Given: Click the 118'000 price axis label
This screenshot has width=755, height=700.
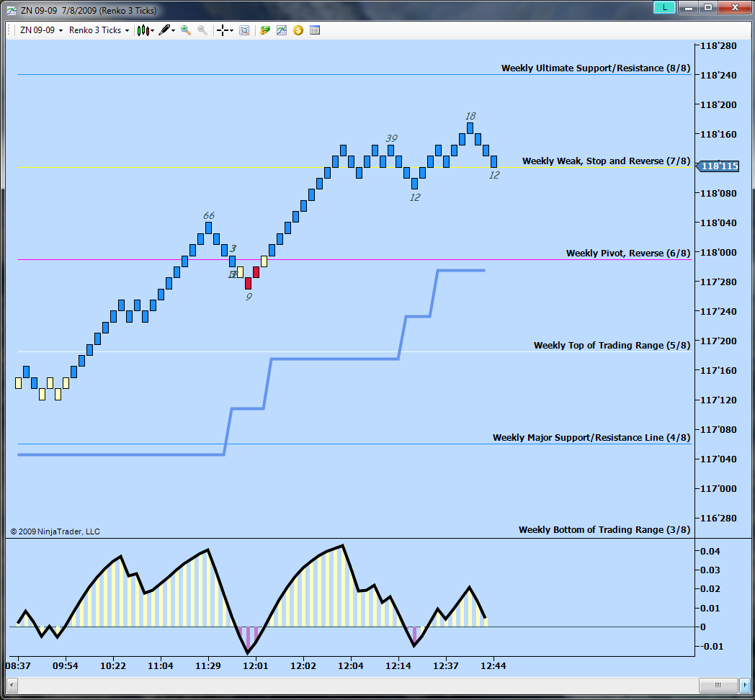Looking at the screenshot, I should 718,252.
